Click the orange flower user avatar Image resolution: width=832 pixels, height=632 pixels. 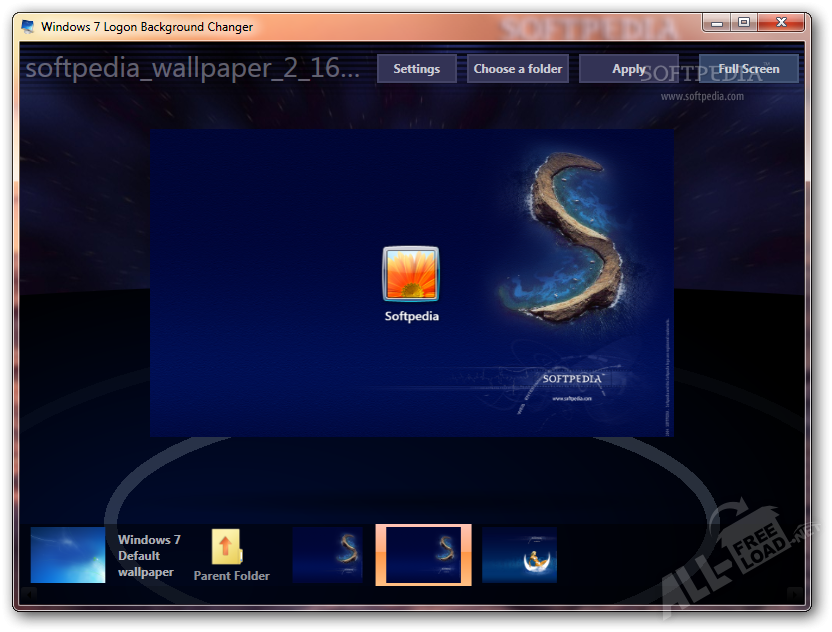point(411,274)
